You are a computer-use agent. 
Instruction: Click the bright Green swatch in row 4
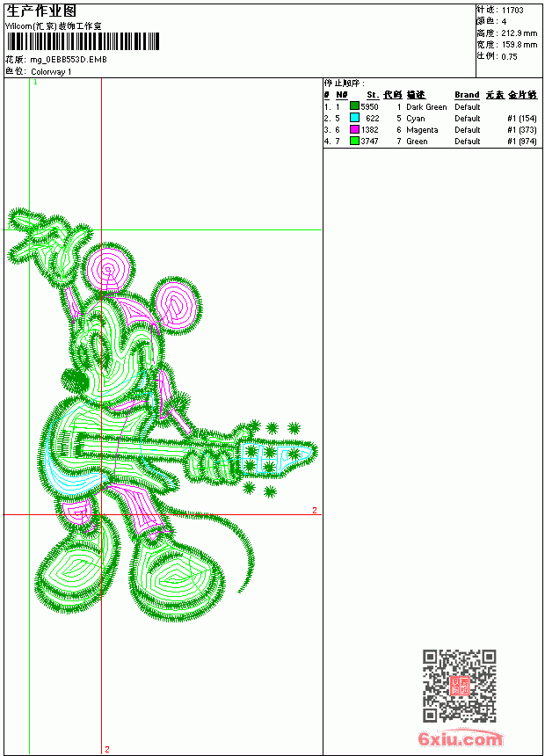[x=354, y=141]
